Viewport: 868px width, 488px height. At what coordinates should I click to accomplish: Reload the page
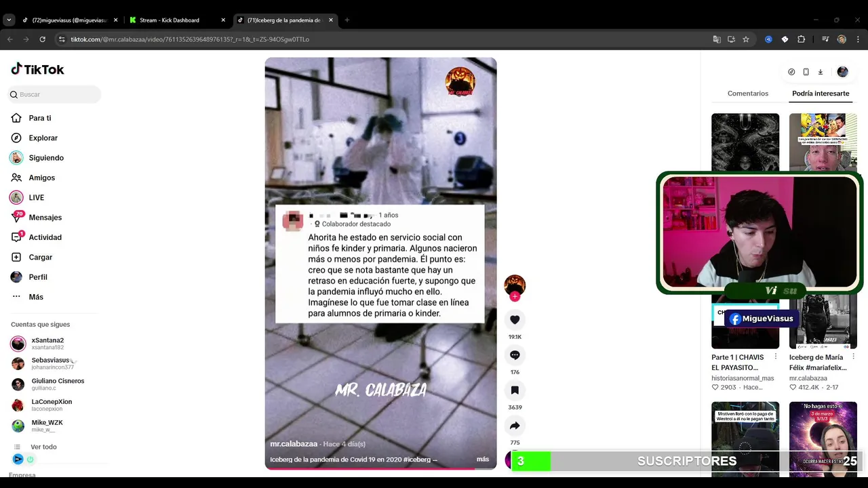pos(42,39)
